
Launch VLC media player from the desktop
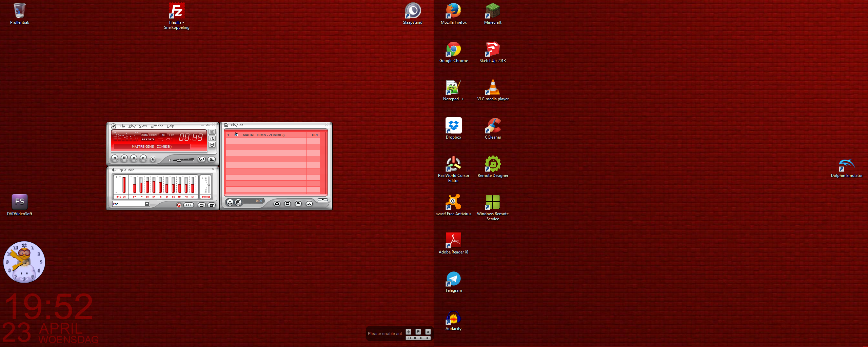pyautogui.click(x=493, y=88)
